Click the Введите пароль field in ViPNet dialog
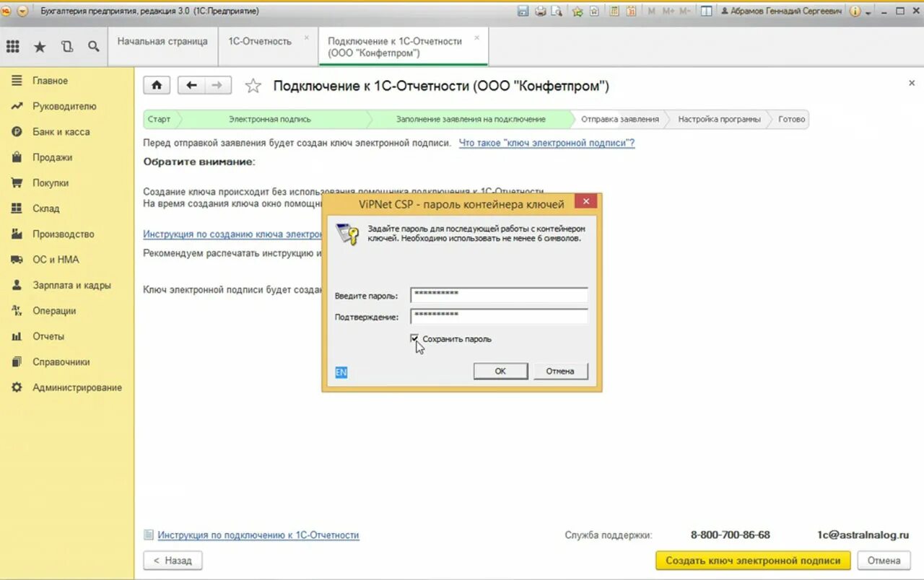924x580 pixels. [x=499, y=294]
